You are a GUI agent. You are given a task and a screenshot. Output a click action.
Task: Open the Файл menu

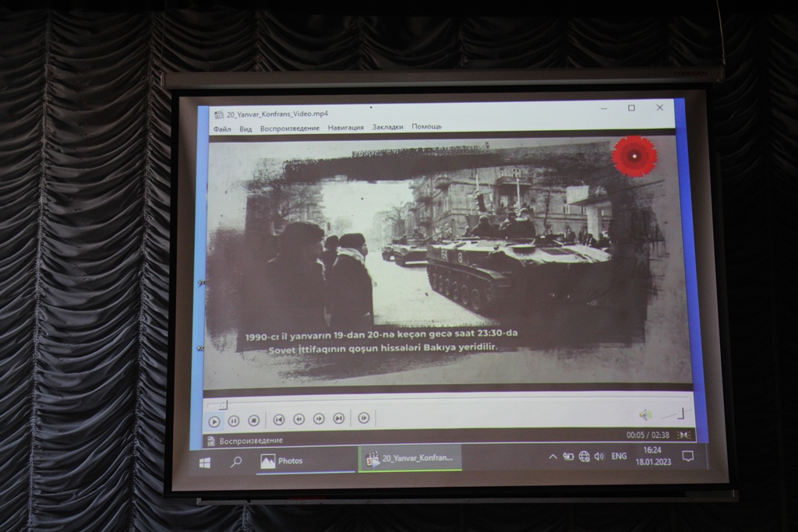pyautogui.click(x=222, y=129)
